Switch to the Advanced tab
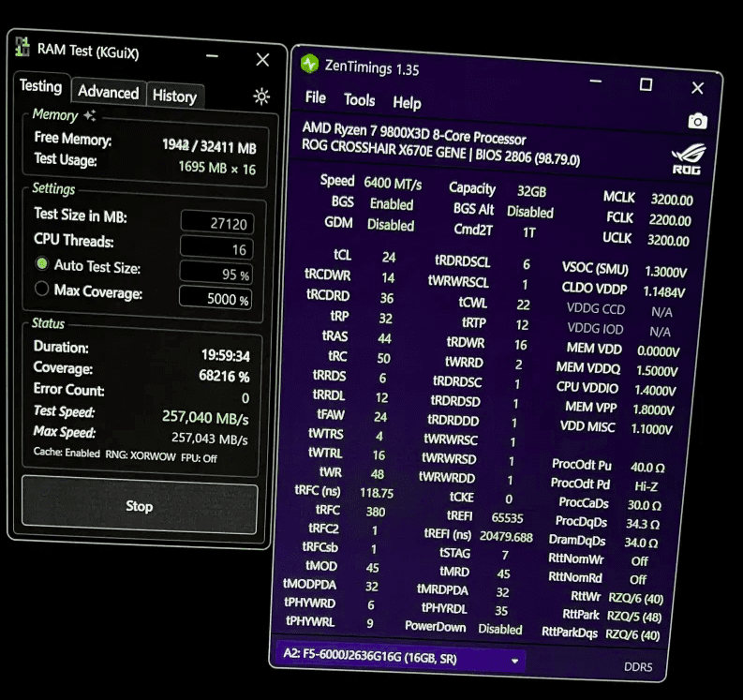 [x=109, y=92]
